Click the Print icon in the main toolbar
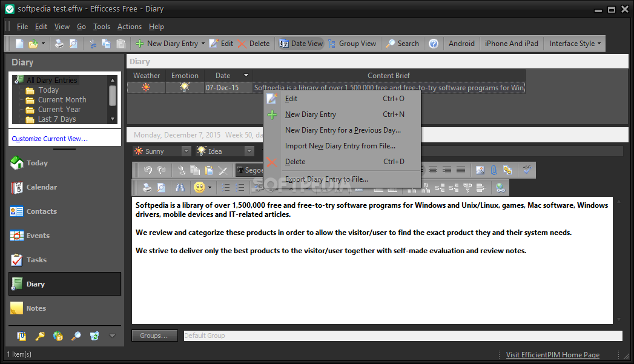The width and height of the screenshot is (634, 364). (59, 43)
